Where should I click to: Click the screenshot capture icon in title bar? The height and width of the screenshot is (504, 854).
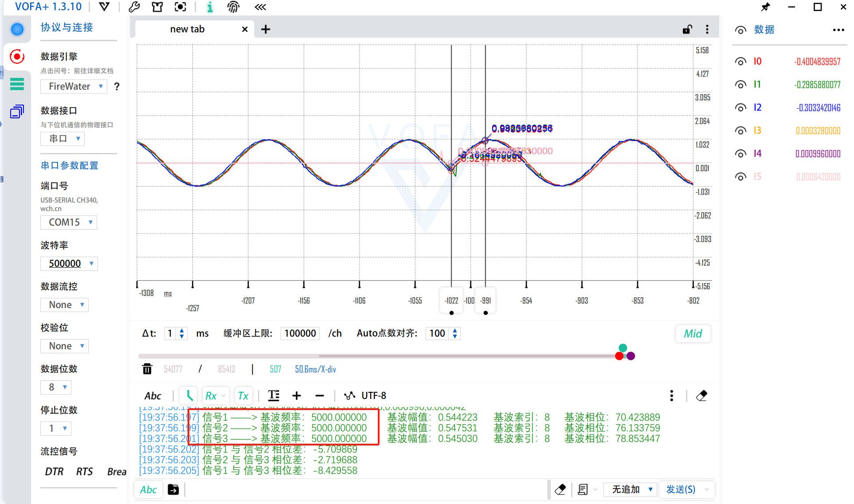click(180, 7)
